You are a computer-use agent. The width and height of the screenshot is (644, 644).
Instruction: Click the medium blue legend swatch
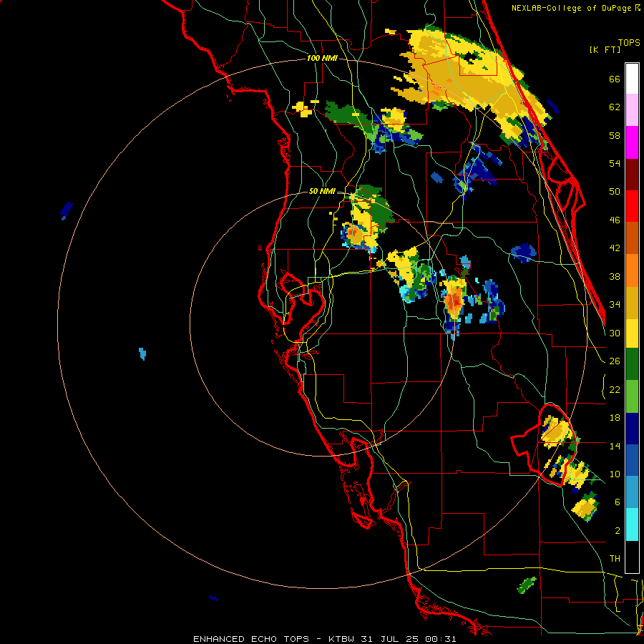(x=632, y=460)
